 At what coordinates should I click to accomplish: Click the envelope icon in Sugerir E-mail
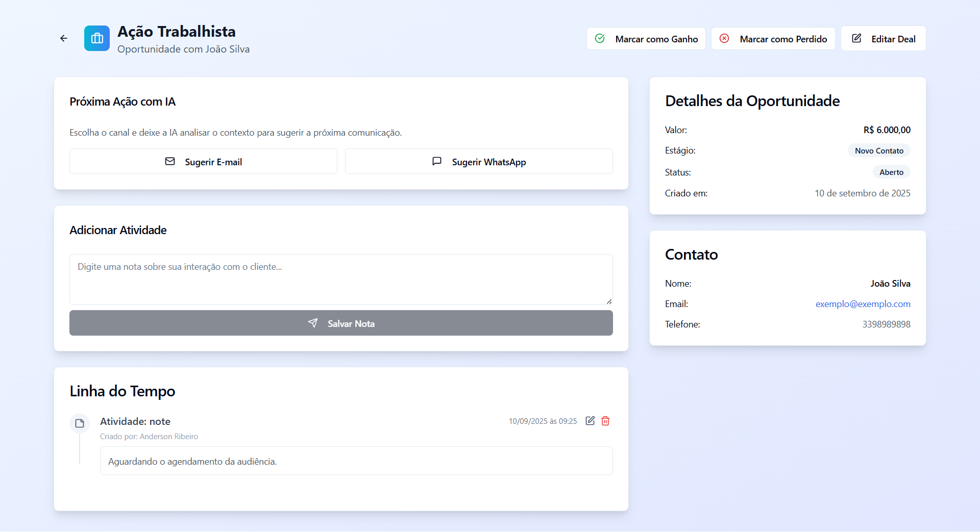point(170,162)
